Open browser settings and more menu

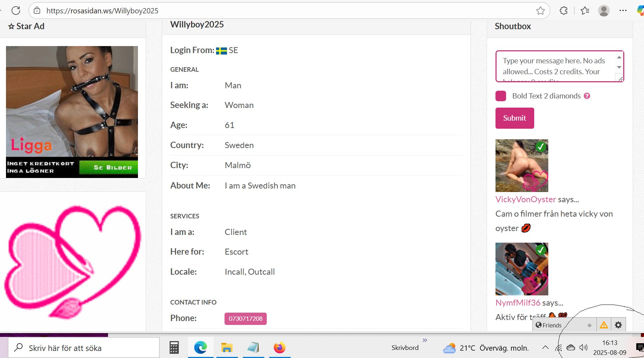(x=623, y=11)
